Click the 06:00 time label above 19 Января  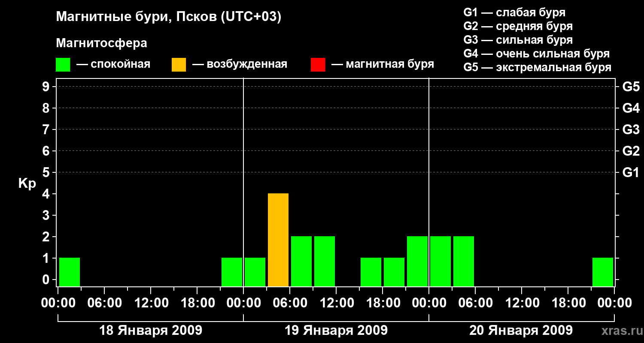pos(290,303)
